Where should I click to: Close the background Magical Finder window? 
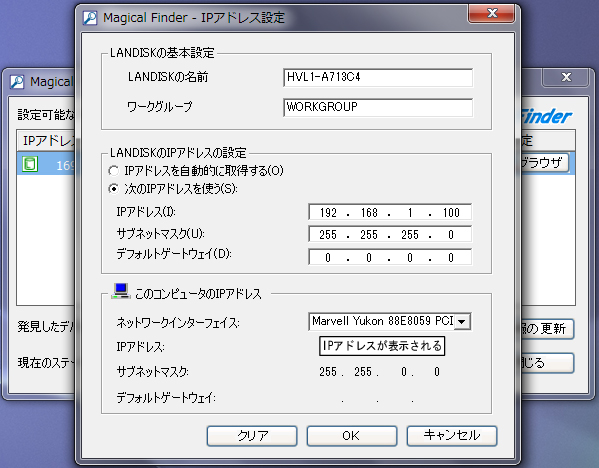566,77
